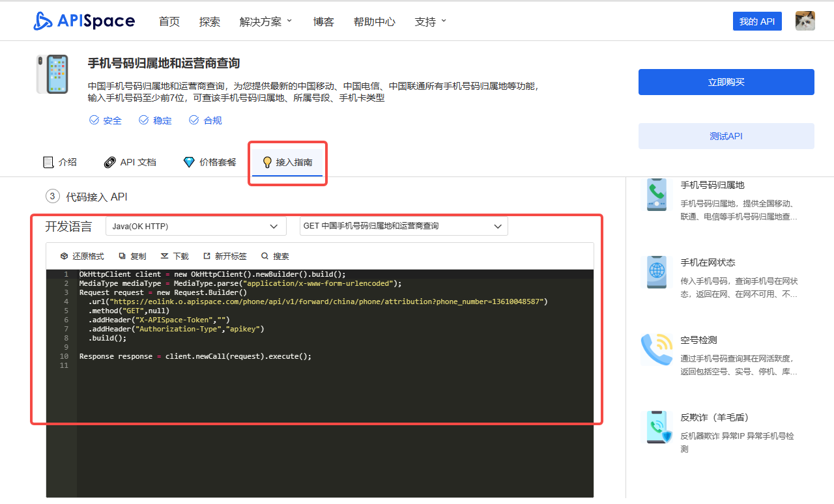Click the 新开标签 open-in-new icon

207,257
